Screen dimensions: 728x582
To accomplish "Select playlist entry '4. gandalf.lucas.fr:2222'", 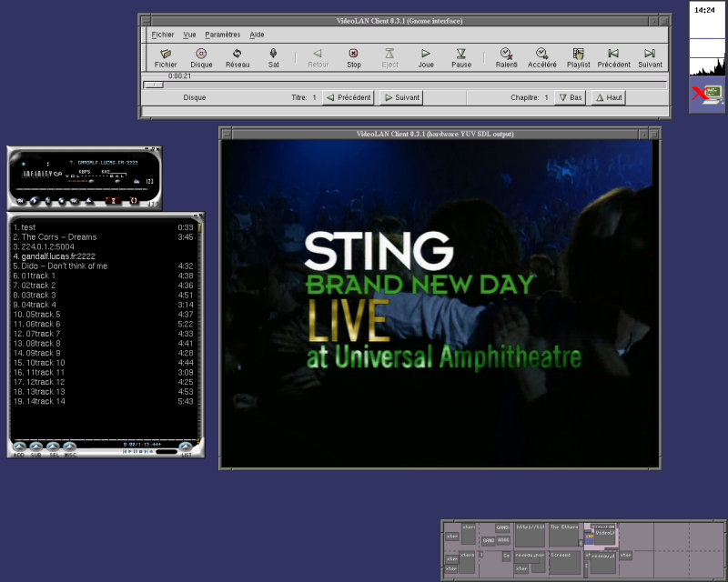I will coord(103,256).
